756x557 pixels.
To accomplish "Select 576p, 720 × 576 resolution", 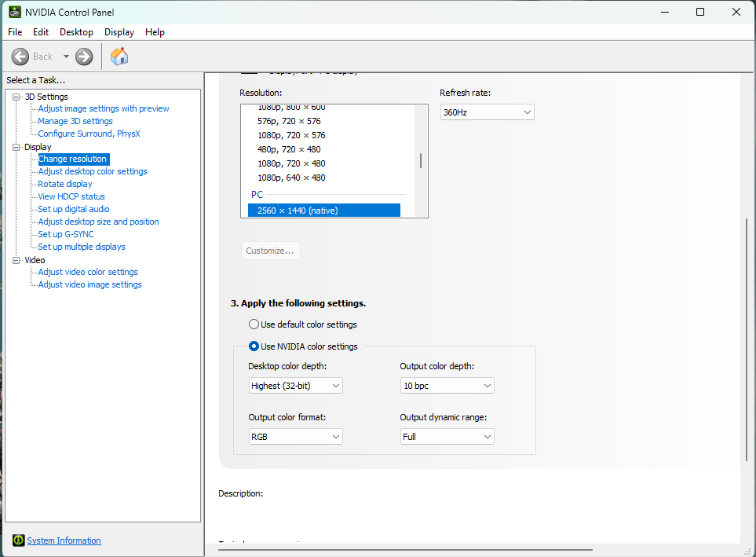I will pos(289,121).
